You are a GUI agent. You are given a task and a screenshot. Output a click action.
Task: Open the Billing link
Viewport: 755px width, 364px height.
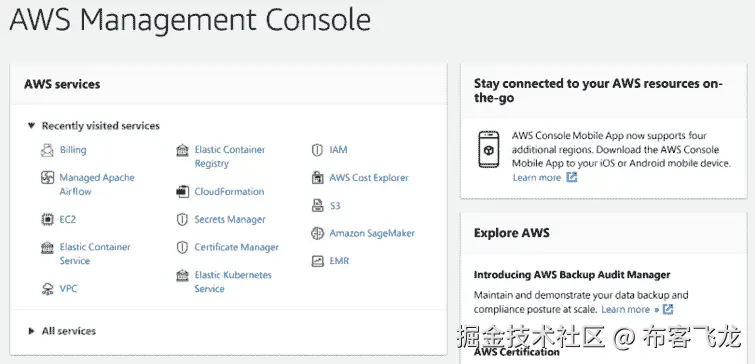click(73, 150)
